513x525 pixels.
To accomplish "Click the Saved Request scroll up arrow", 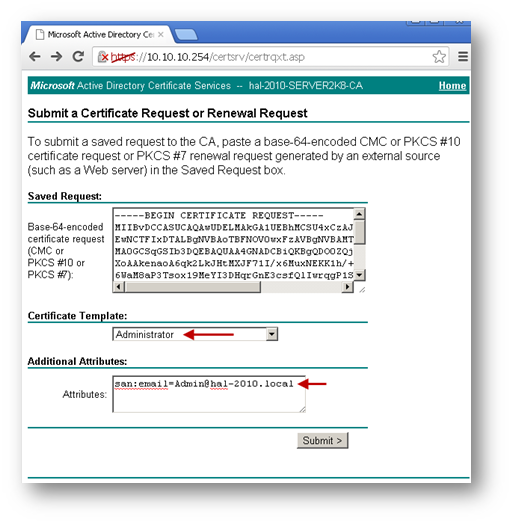I will click(359, 214).
